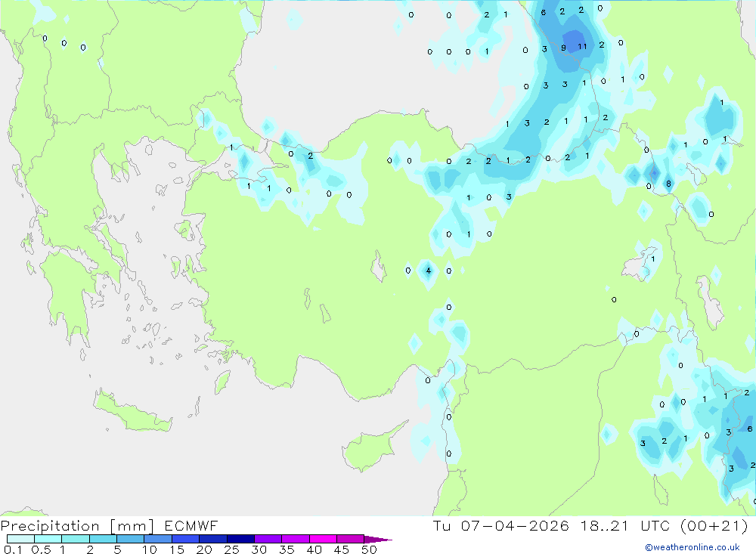Select the 30–35 mm purple legend swatch
This screenshot has height=554, width=756.
(x=268, y=539)
